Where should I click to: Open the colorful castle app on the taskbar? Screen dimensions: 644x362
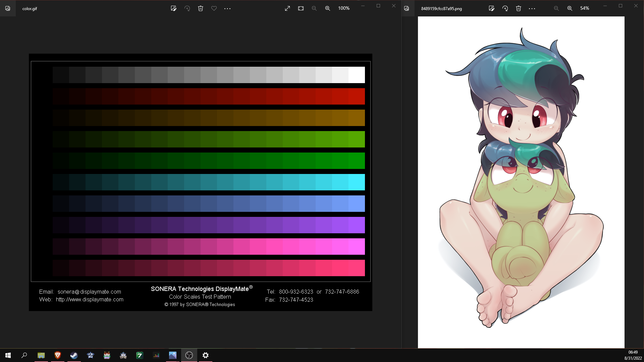[107, 355]
